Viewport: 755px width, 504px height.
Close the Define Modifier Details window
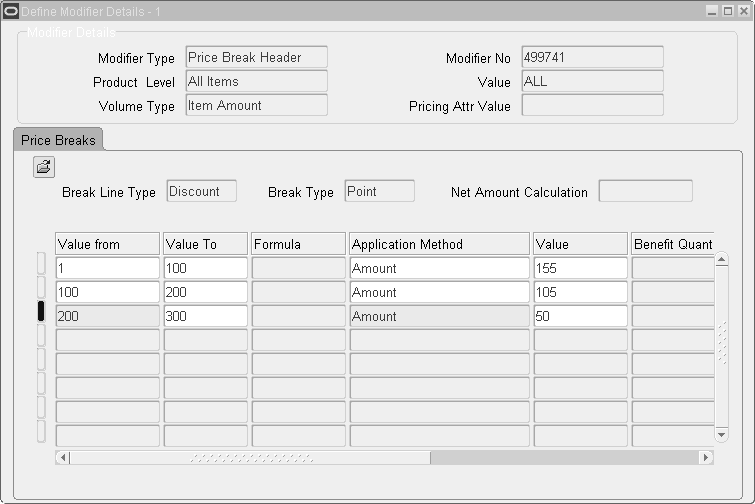pyautogui.click(x=743, y=11)
